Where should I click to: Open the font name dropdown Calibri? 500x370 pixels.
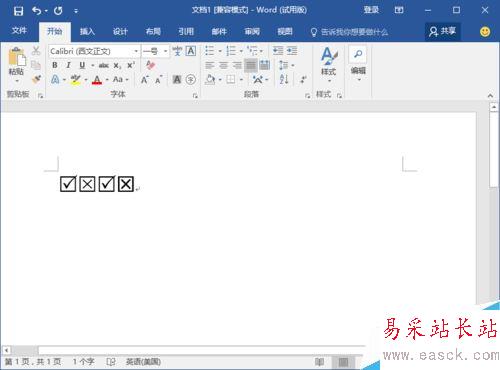tap(136, 51)
